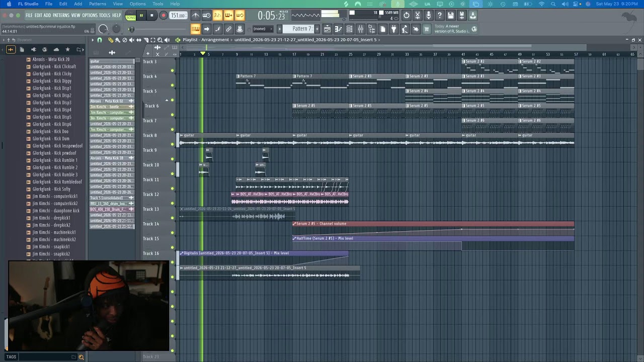Select the guitar clip in picker list
This screenshot has height=362, width=644.
[x=112, y=61]
